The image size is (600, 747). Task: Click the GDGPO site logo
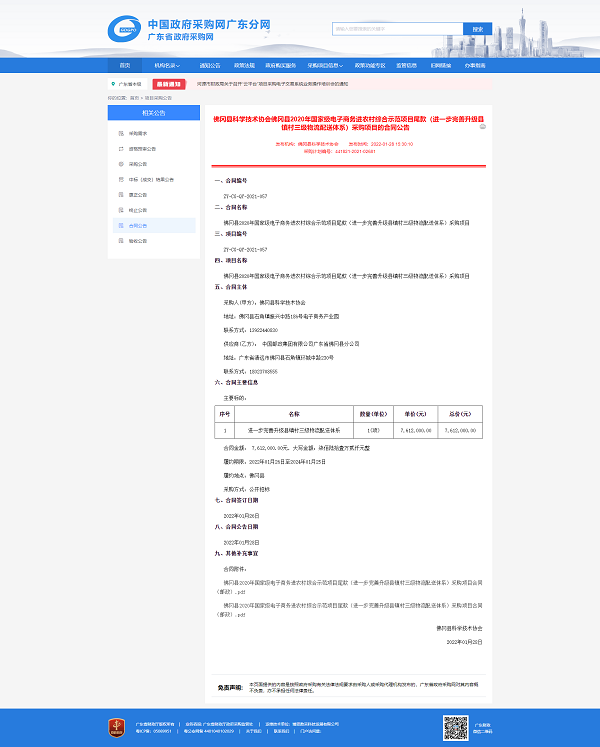click(124, 29)
